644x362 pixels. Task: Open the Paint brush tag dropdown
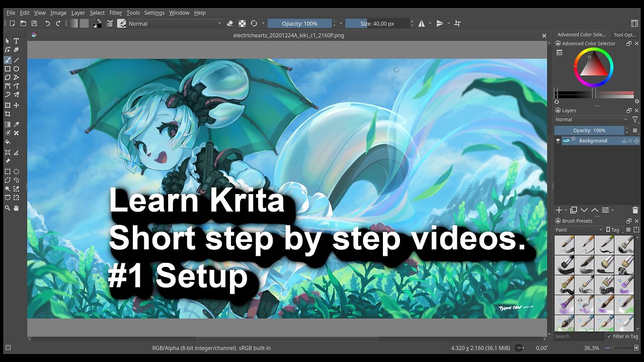(x=579, y=230)
